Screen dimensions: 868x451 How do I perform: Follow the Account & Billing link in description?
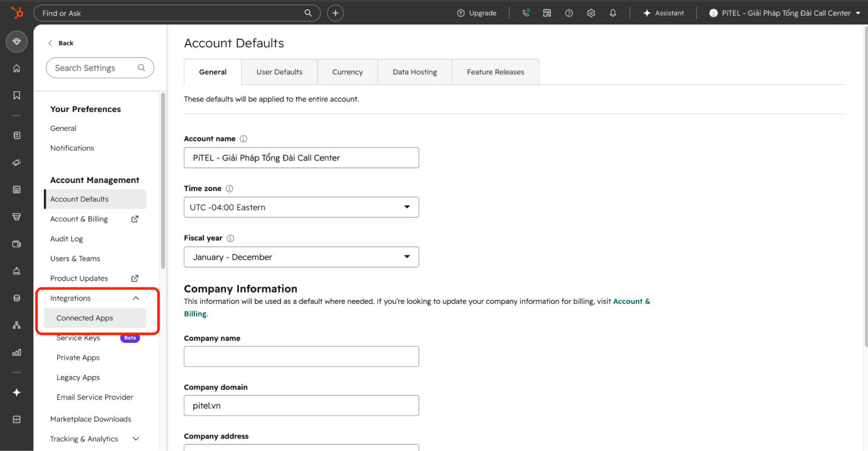tap(417, 308)
